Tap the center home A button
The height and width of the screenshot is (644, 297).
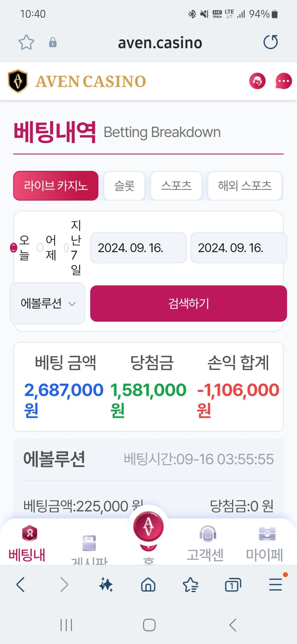point(148,526)
